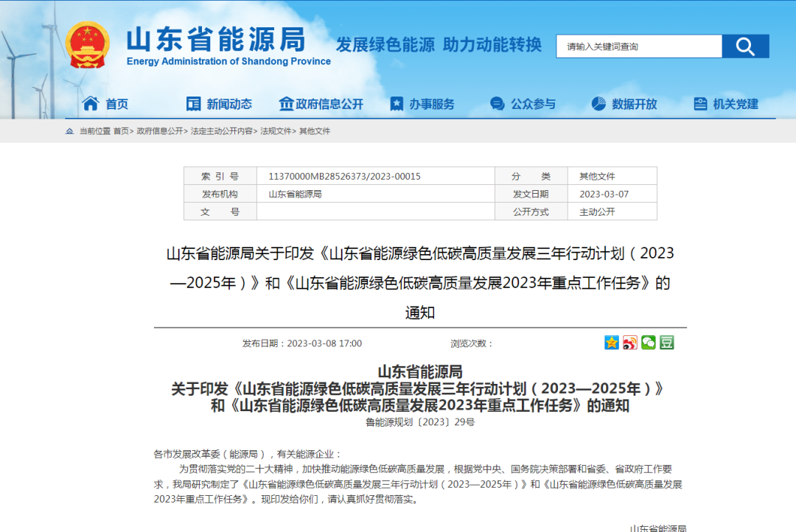This screenshot has height=532, width=796.
Task: Go to 办事服务 section
Action: (422, 104)
